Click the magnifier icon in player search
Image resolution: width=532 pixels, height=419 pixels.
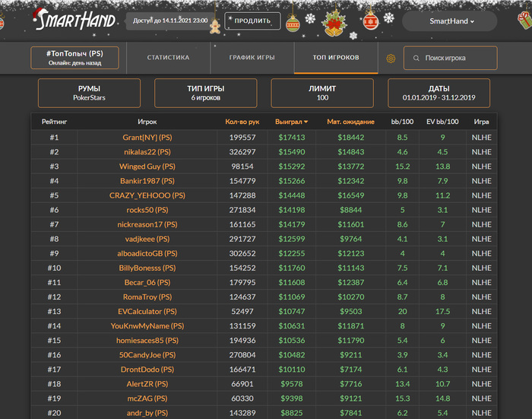416,58
